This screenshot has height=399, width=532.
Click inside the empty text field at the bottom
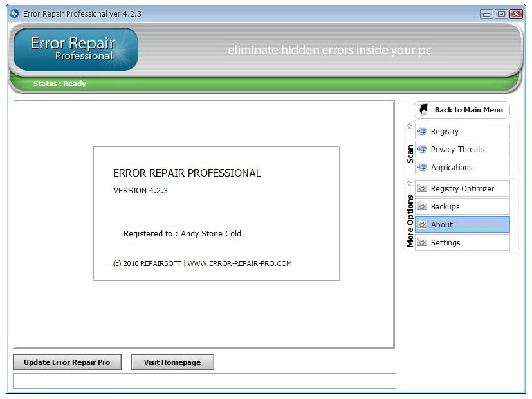coord(205,380)
